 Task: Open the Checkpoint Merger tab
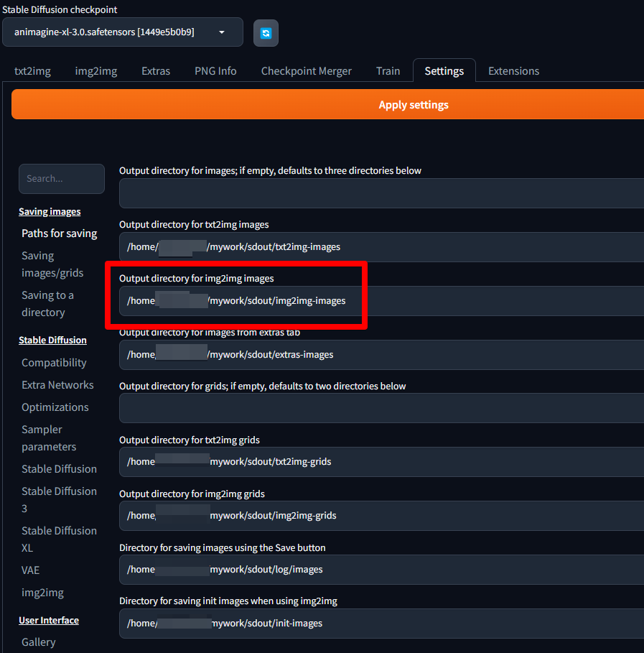click(306, 70)
